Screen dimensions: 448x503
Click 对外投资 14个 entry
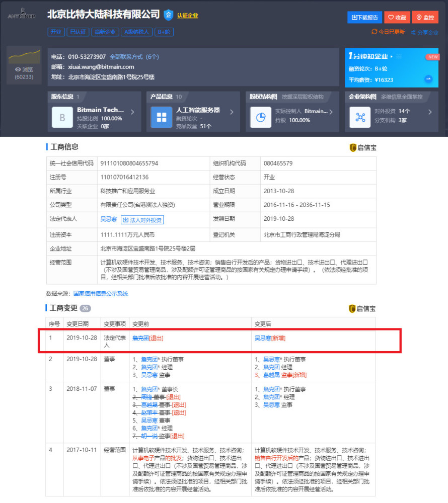392,111
